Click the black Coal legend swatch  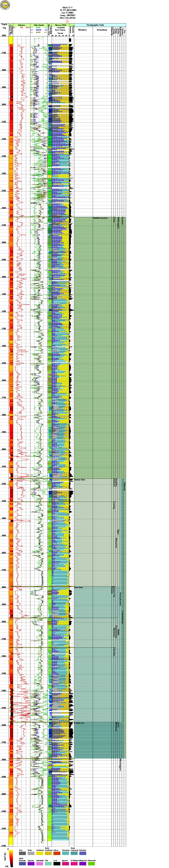coord(57,864)
